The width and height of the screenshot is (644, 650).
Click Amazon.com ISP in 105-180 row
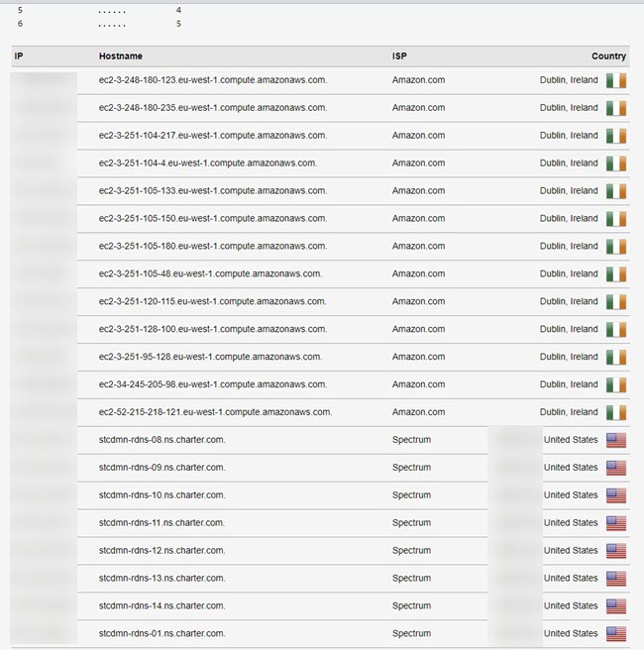418,247
